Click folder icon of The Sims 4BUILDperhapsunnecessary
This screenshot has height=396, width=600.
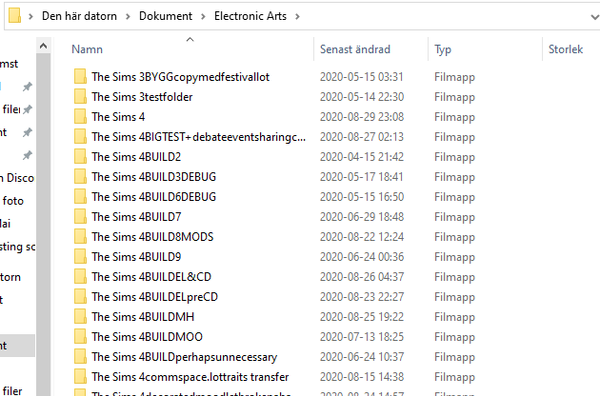pos(80,356)
